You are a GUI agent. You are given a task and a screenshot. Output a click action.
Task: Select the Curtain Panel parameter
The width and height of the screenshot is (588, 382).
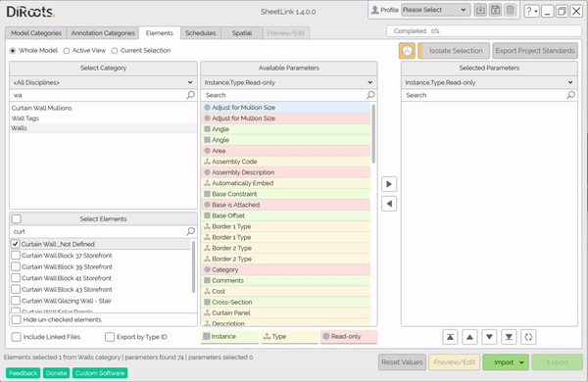286,312
